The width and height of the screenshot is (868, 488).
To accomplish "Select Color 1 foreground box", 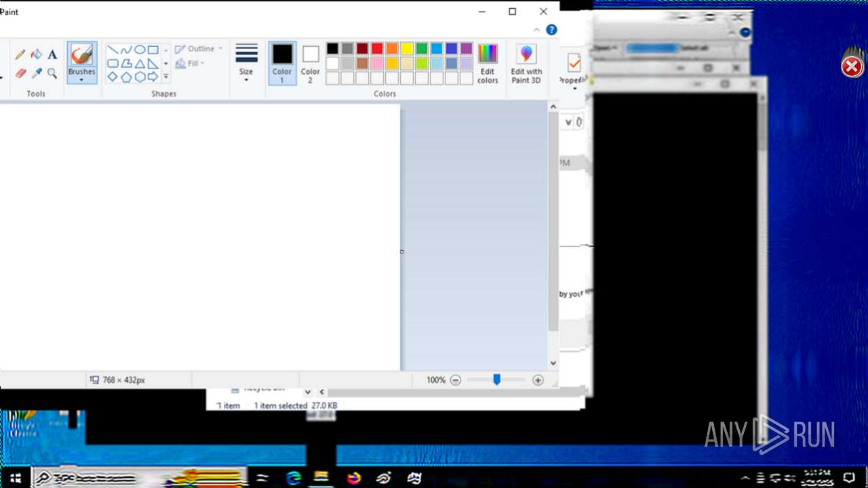I will [x=282, y=64].
